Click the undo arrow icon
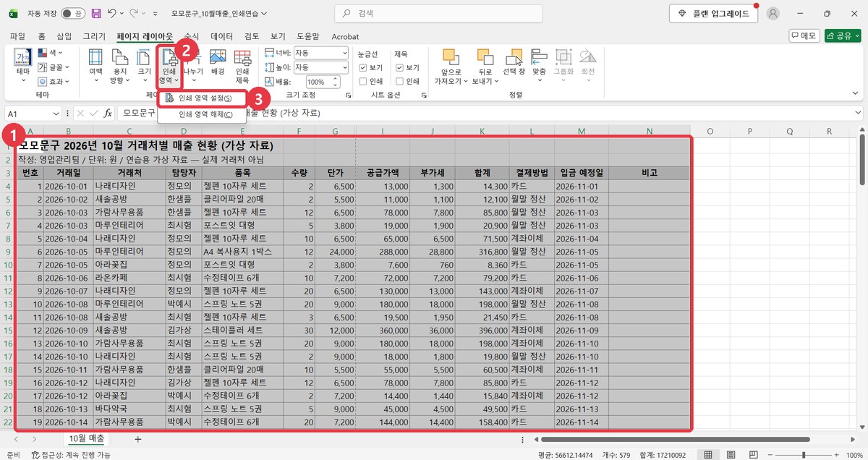 (x=111, y=13)
